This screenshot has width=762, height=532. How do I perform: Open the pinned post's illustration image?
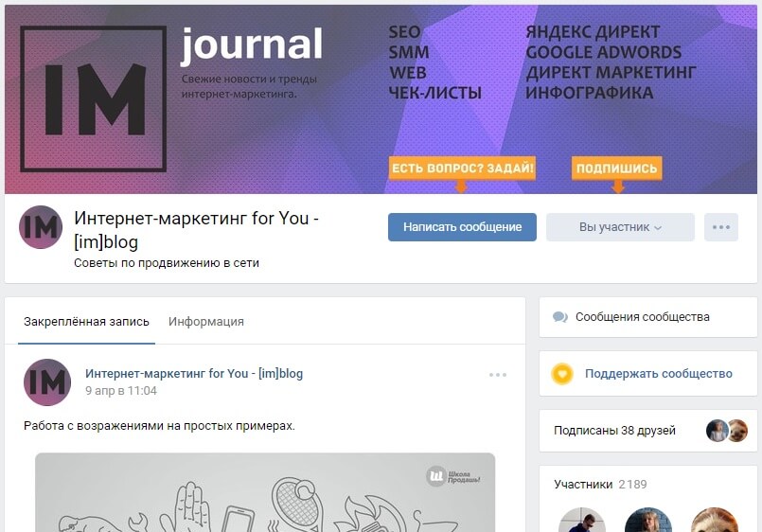pyautogui.click(x=265, y=492)
